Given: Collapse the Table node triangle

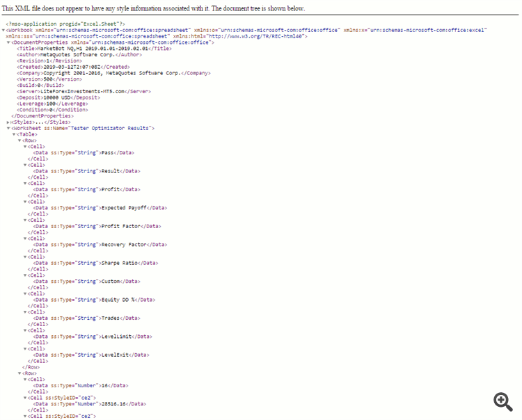Looking at the screenshot, I should [14, 134].
